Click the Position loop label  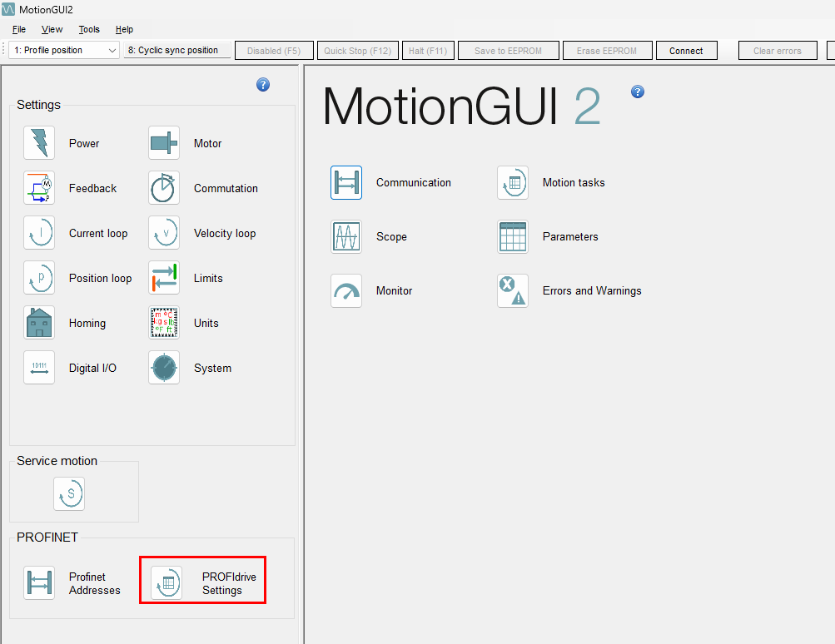pyautogui.click(x=100, y=279)
